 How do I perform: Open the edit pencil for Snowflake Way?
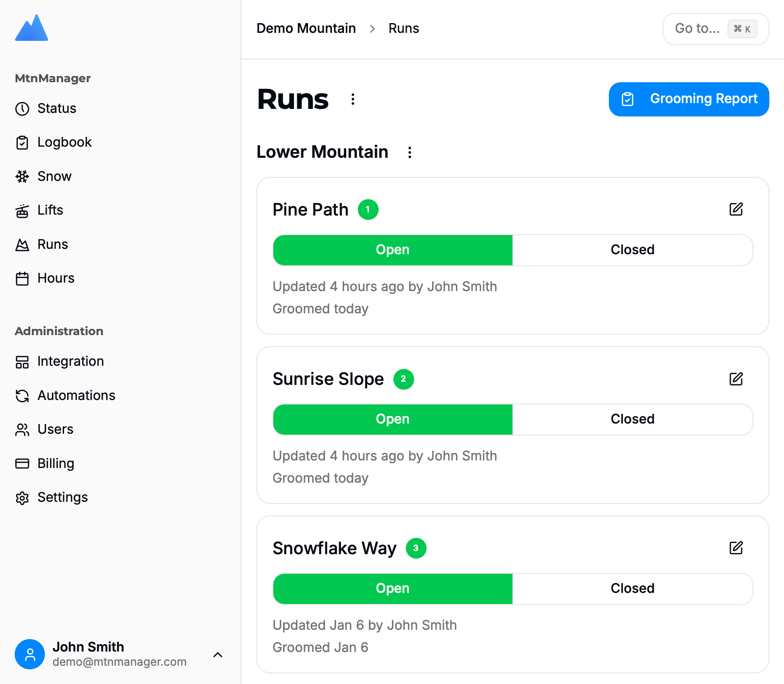point(736,548)
